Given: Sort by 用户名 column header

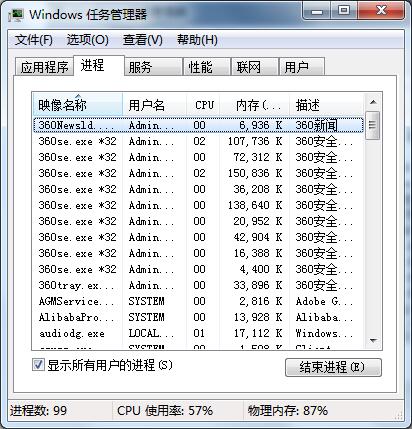Looking at the screenshot, I should [155, 105].
